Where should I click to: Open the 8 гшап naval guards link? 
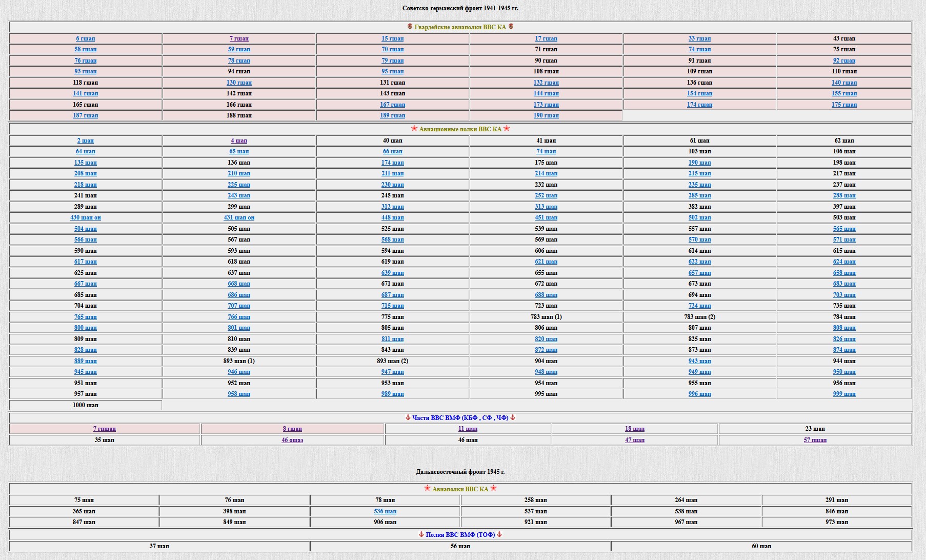pos(292,429)
